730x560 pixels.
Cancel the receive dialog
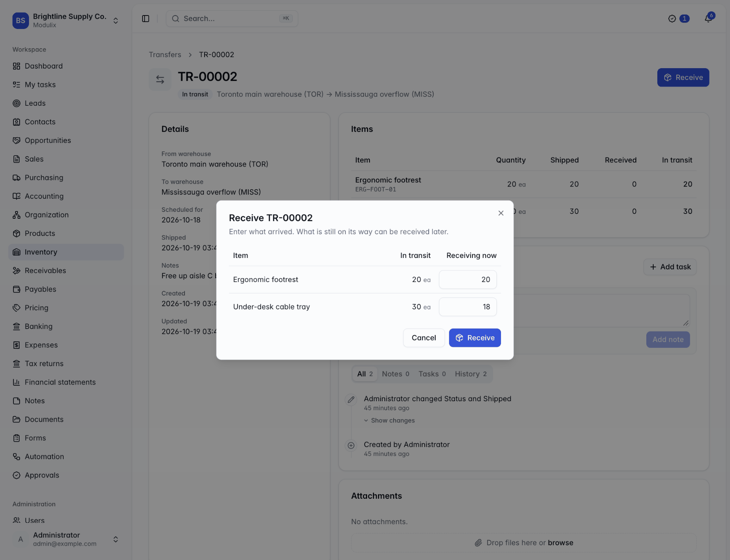click(x=424, y=338)
